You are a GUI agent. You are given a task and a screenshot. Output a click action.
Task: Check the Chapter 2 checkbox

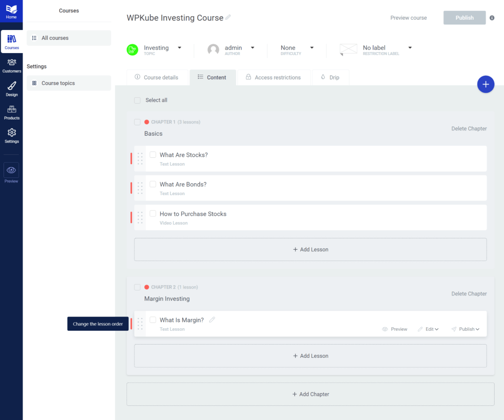pyautogui.click(x=137, y=287)
